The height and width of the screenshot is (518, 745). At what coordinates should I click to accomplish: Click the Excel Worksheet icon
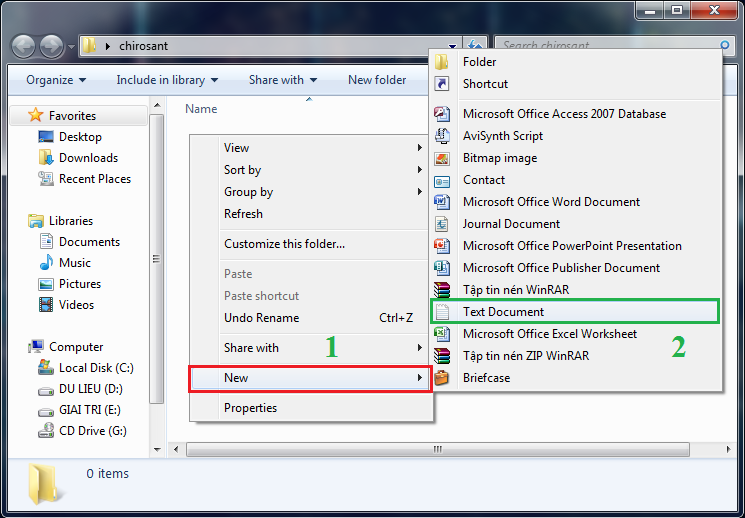[x=442, y=334]
